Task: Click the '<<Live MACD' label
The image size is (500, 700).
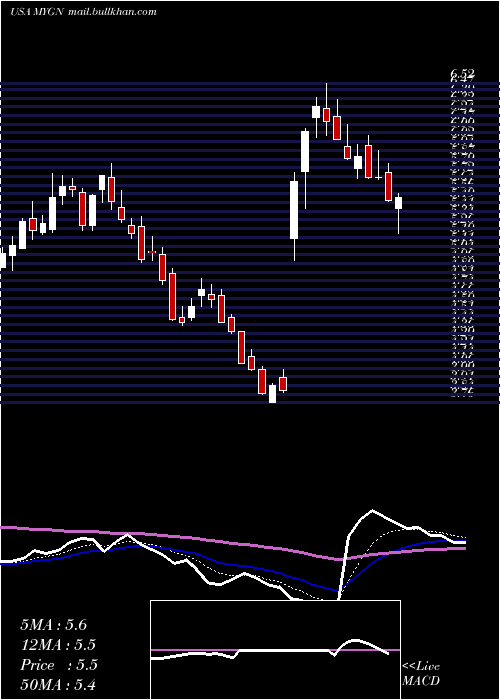Action: (421, 674)
